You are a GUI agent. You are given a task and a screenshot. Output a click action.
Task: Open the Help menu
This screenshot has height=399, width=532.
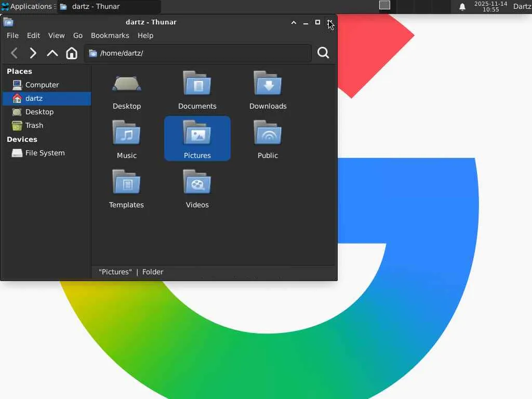coord(145,35)
